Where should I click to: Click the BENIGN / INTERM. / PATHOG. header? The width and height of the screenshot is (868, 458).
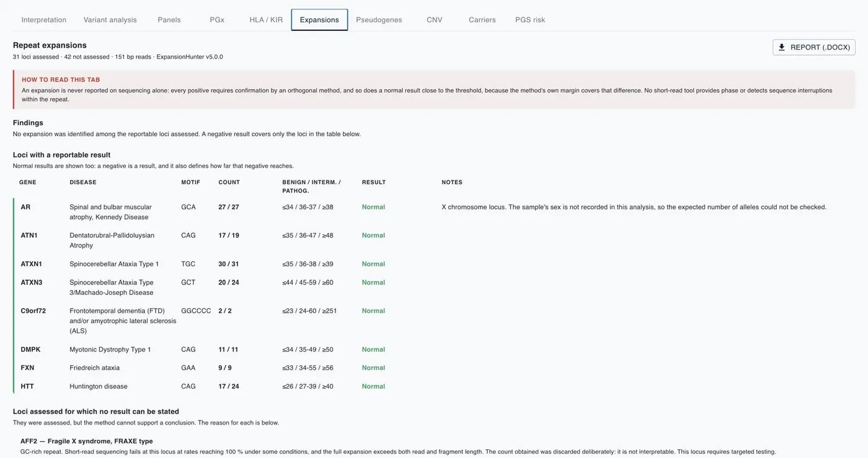[x=312, y=187]
